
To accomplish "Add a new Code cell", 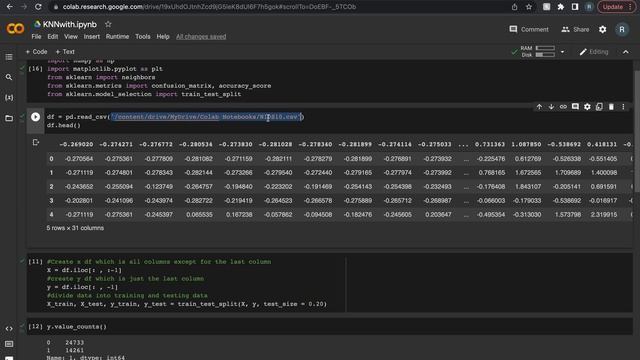I will coord(36,52).
